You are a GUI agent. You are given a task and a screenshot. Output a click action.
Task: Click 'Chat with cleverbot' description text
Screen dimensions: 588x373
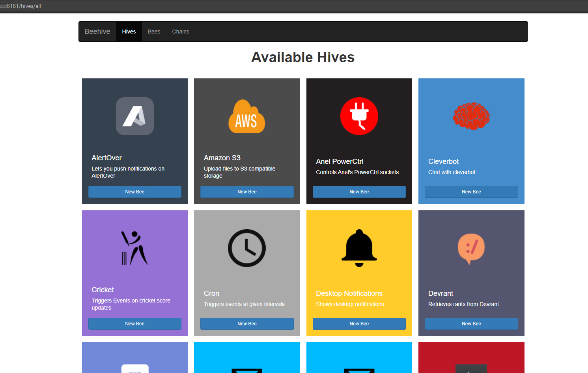point(452,172)
